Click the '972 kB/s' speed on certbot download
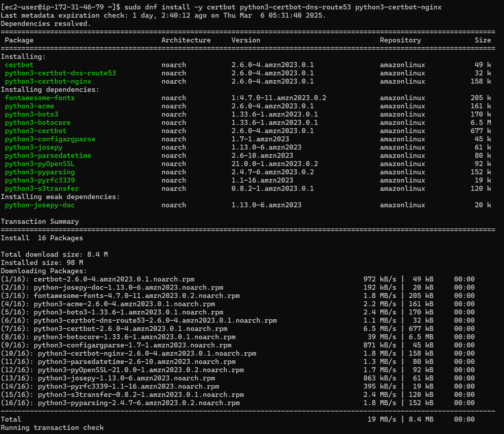The height and width of the screenshot is (434, 504). click(x=380, y=279)
